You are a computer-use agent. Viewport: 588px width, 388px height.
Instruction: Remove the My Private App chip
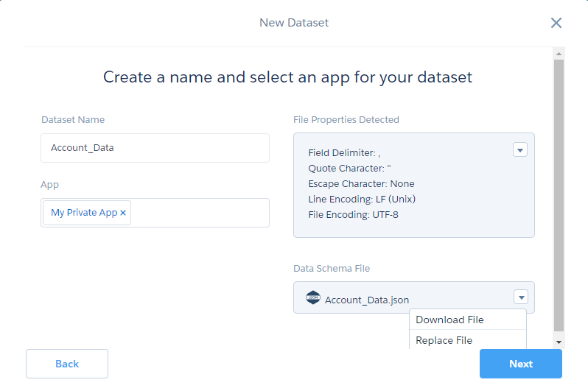point(123,213)
